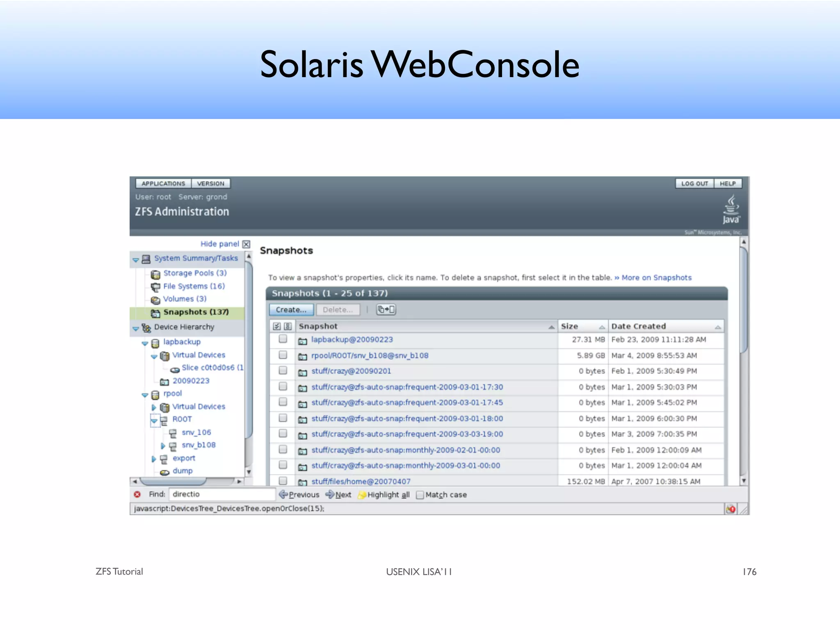Click the ROOT filesystem icon

(x=164, y=420)
